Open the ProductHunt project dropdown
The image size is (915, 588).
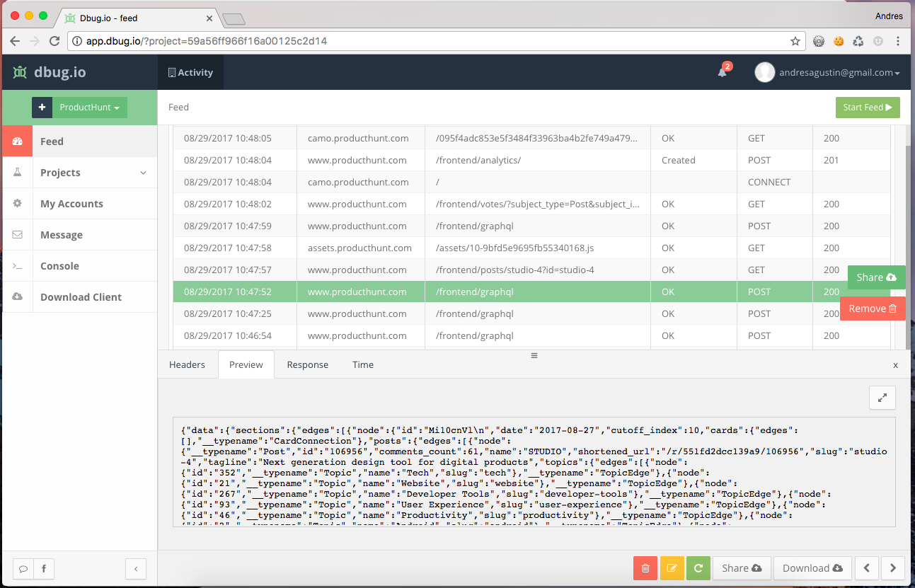point(90,108)
